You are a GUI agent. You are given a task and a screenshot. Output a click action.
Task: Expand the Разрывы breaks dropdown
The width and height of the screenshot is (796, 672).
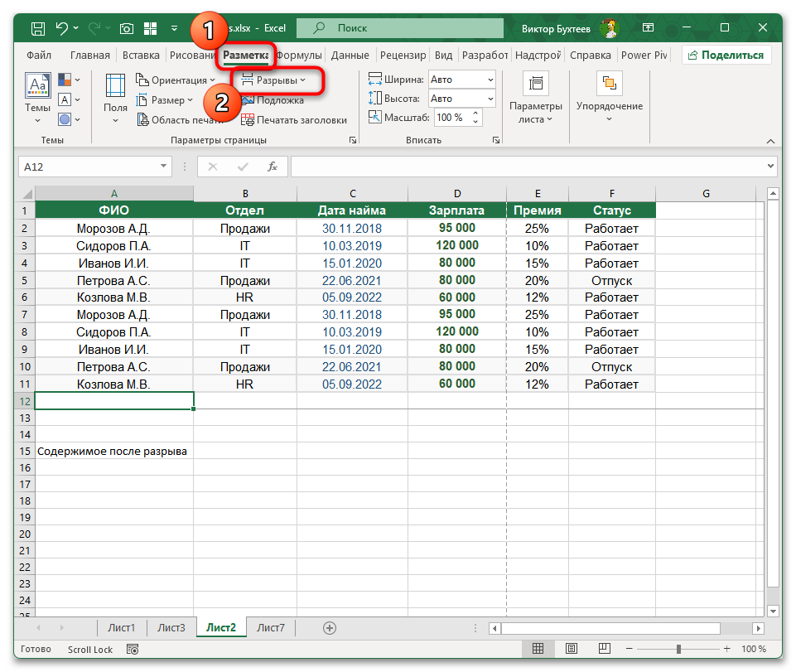(273, 80)
